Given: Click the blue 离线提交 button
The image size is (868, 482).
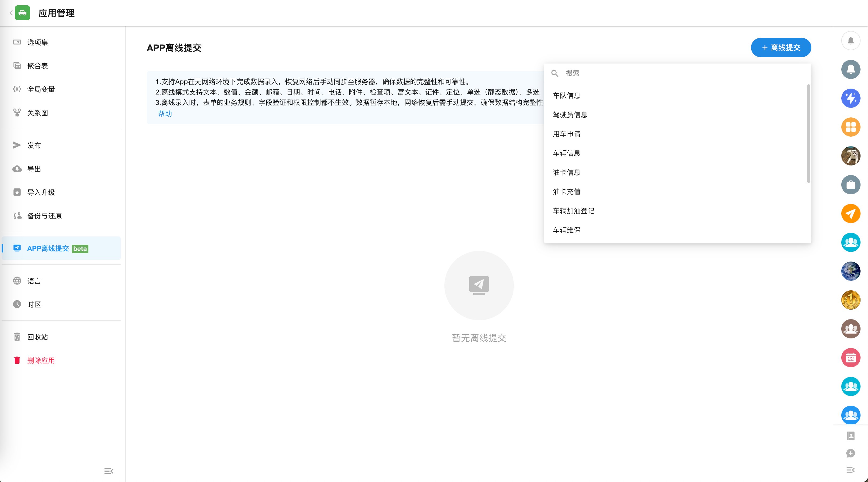Looking at the screenshot, I should tap(781, 48).
